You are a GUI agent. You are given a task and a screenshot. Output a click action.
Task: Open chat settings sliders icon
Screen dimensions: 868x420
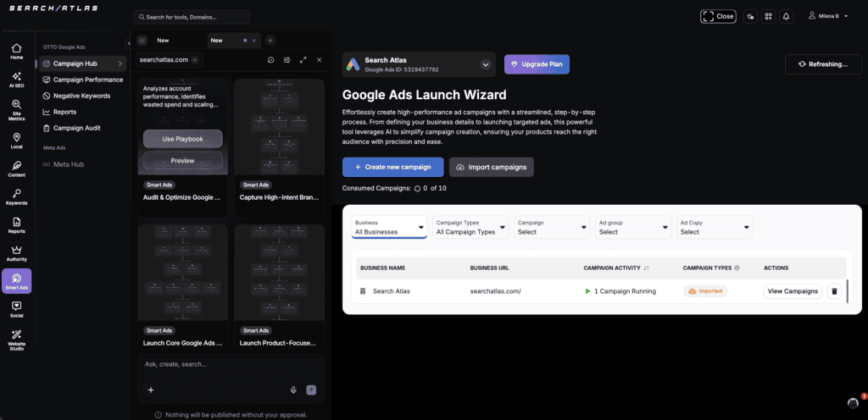(x=287, y=59)
